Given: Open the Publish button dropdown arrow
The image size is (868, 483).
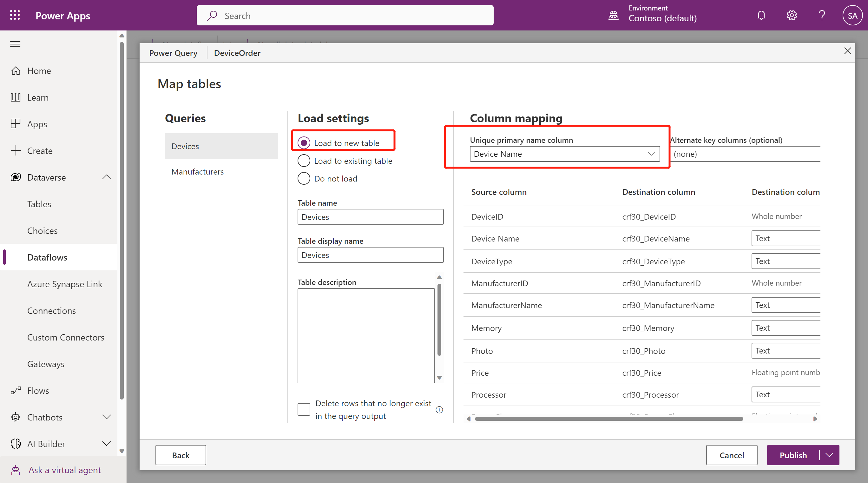Looking at the screenshot, I should 829,455.
